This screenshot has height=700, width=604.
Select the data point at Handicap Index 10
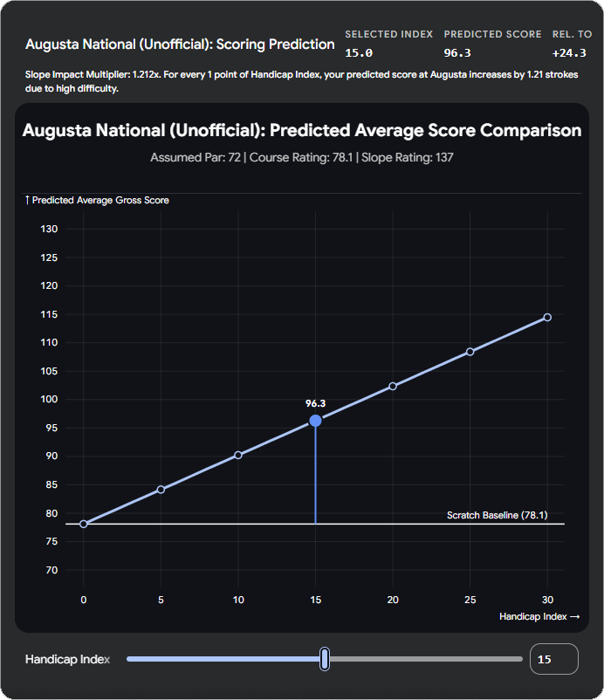pyautogui.click(x=238, y=455)
